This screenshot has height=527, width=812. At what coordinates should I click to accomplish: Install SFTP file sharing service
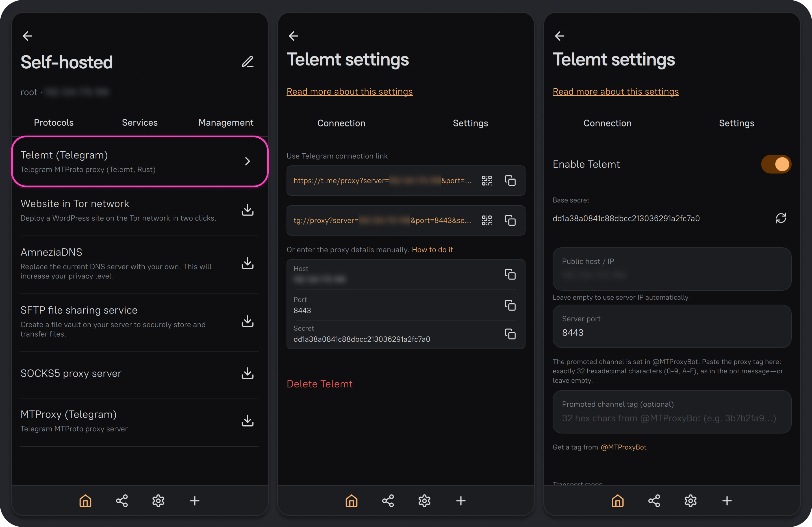click(x=248, y=321)
